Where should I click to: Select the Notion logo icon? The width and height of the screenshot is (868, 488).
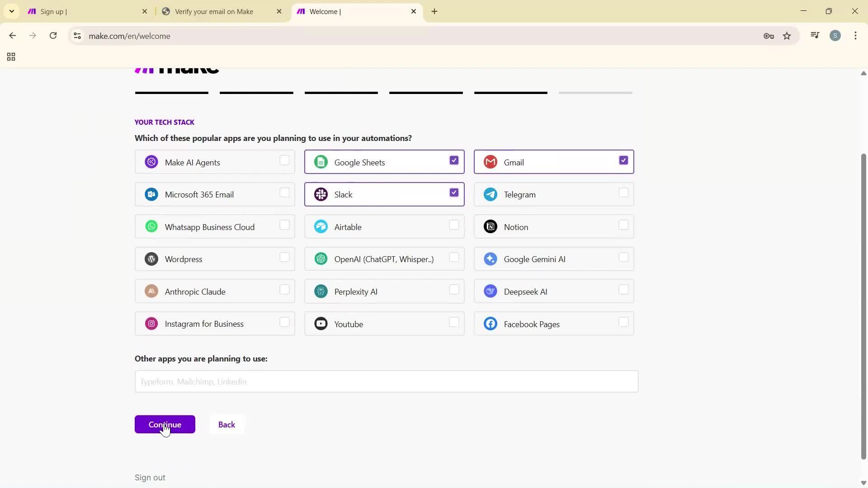click(491, 226)
